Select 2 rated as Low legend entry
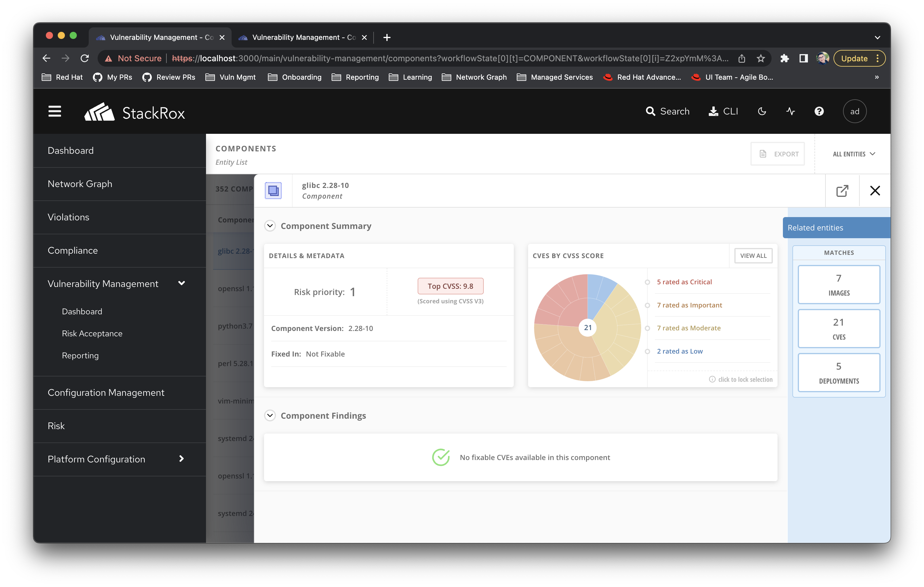924x587 pixels. tap(679, 351)
